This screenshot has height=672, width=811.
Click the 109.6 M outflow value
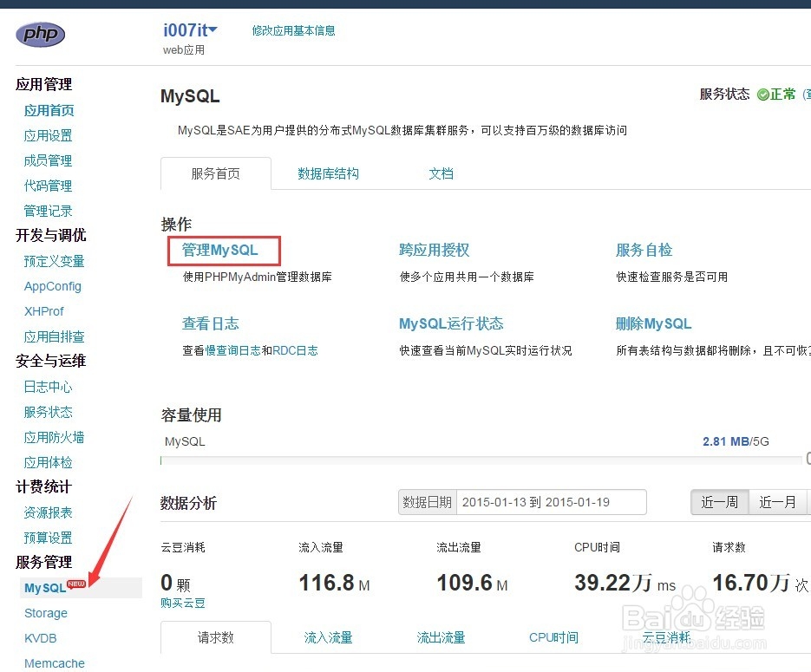(x=472, y=583)
